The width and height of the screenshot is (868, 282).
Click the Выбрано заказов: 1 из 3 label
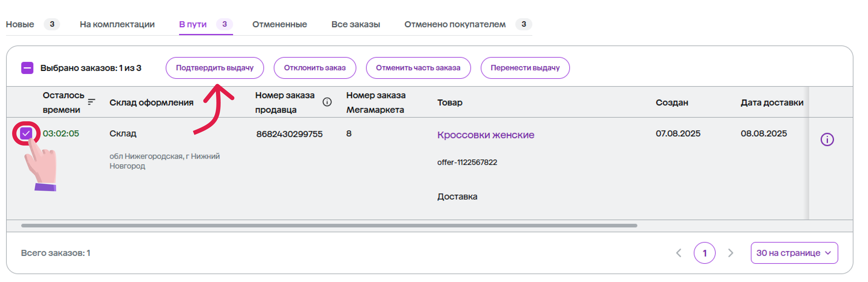tap(91, 68)
